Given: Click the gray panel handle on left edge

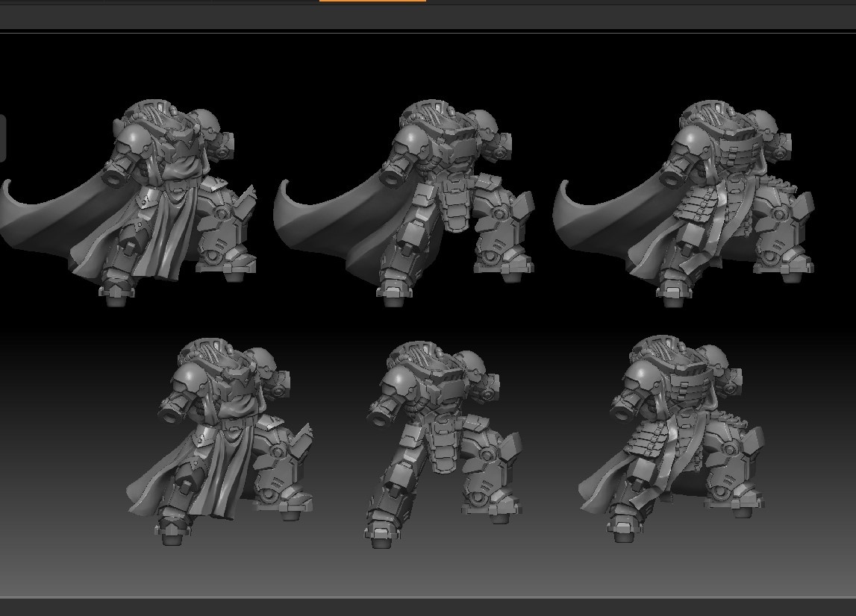Looking at the screenshot, I should pos(2,138).
